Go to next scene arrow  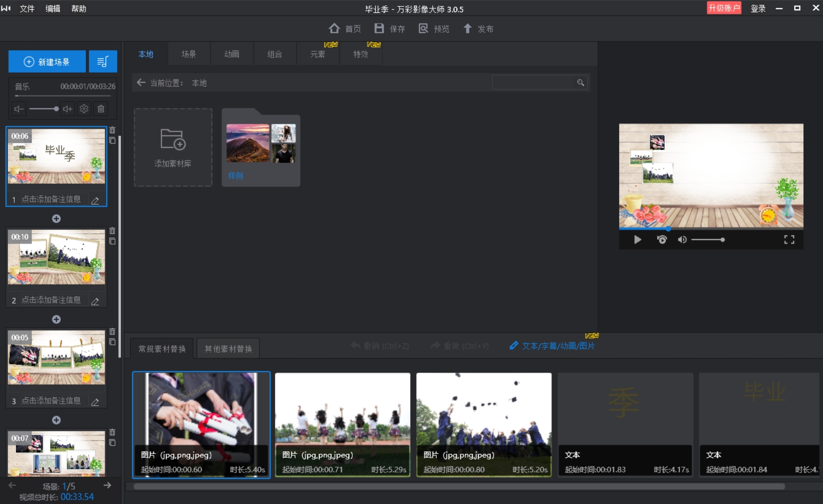[107, 485]
